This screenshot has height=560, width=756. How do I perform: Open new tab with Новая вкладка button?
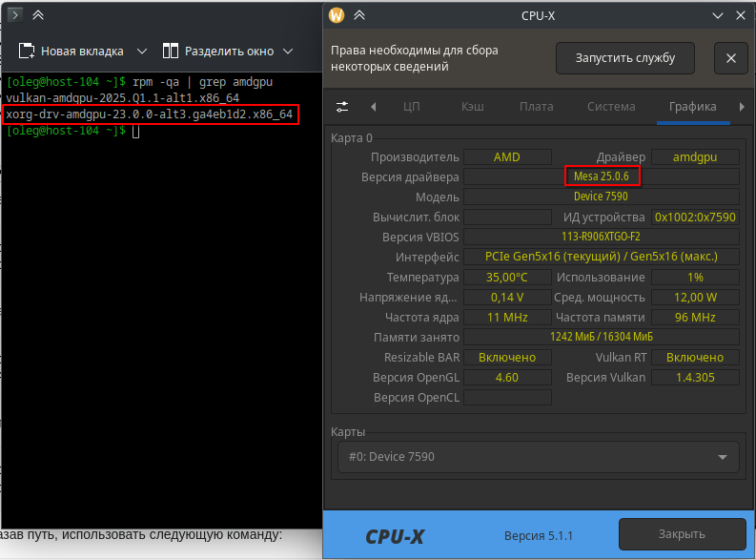point(71,52)
